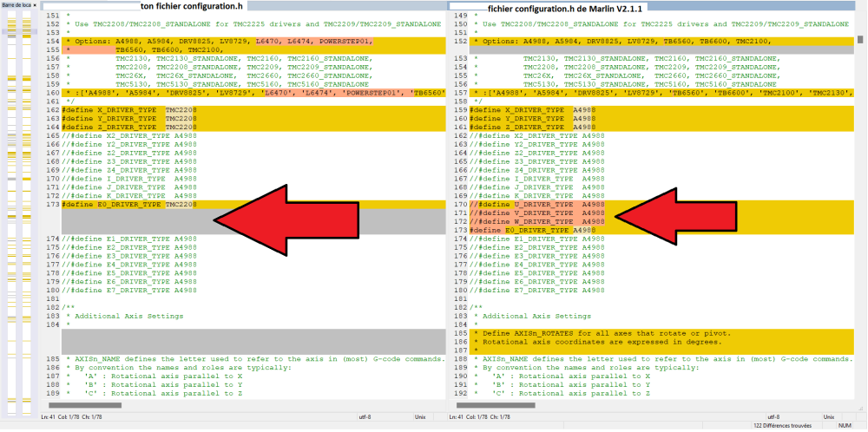Click right pane Unix line-ending status

coord(829,416)
